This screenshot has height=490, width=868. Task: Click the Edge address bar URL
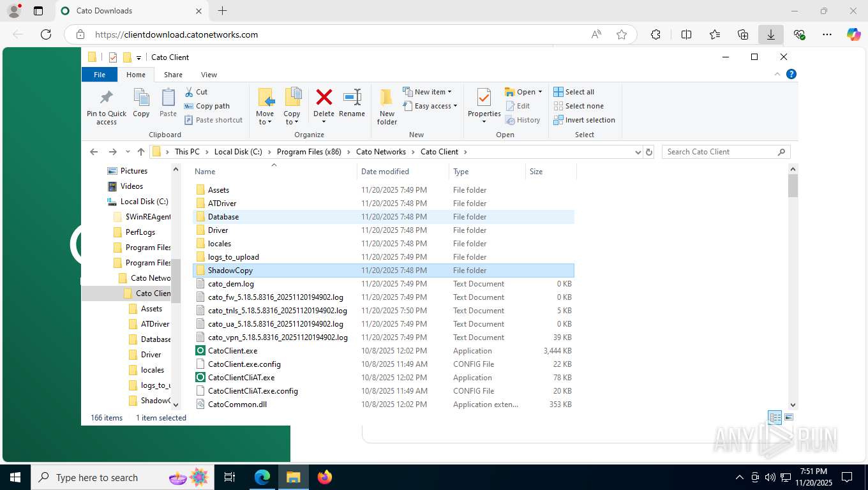tap(177, 34)
